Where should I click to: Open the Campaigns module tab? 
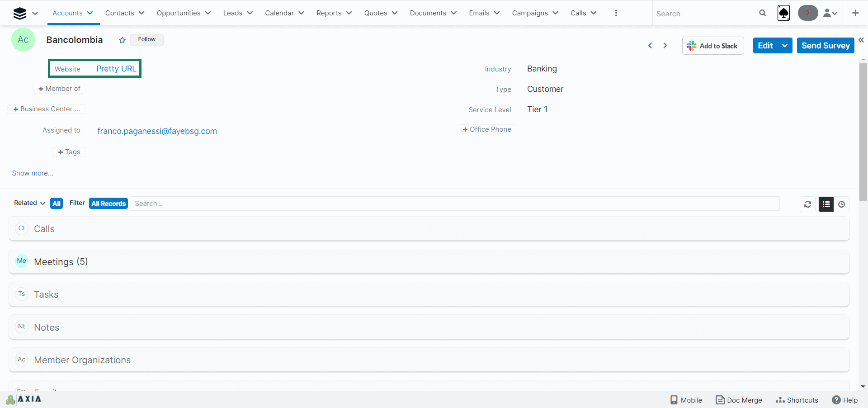coord(530,13)
